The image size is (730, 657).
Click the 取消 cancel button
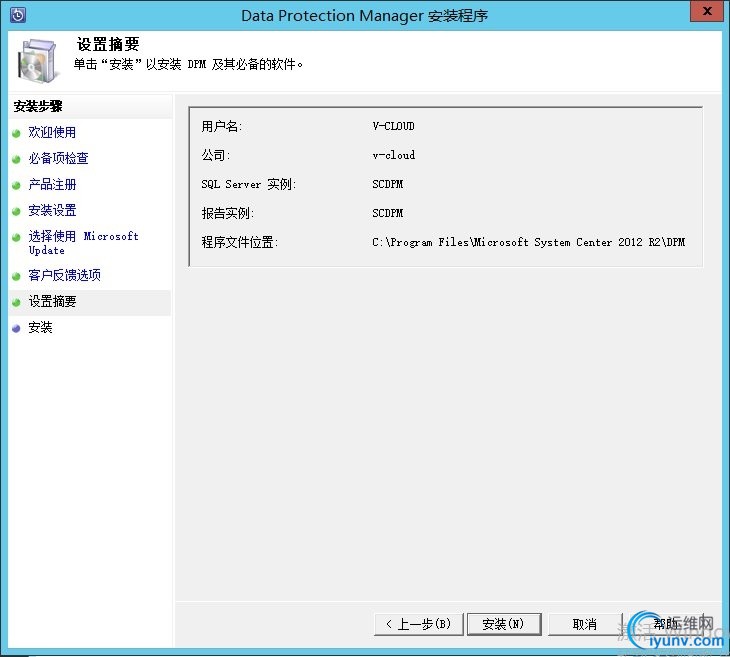[585, 624]
